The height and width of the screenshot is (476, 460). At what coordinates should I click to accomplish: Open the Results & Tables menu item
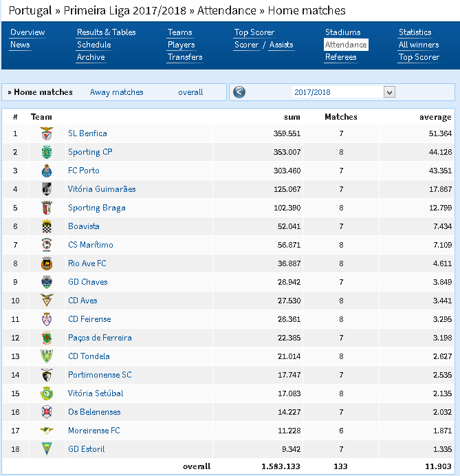pos(106,32)
